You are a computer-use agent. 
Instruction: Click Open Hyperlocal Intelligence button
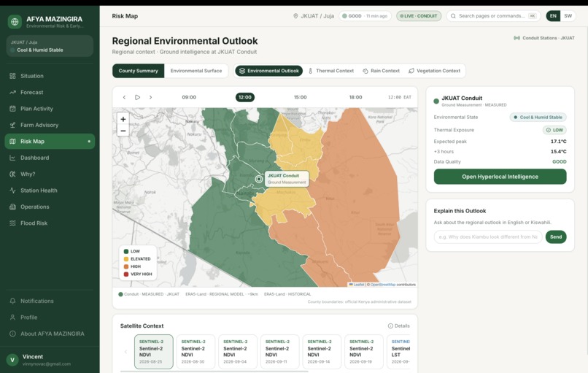point(500,177)
